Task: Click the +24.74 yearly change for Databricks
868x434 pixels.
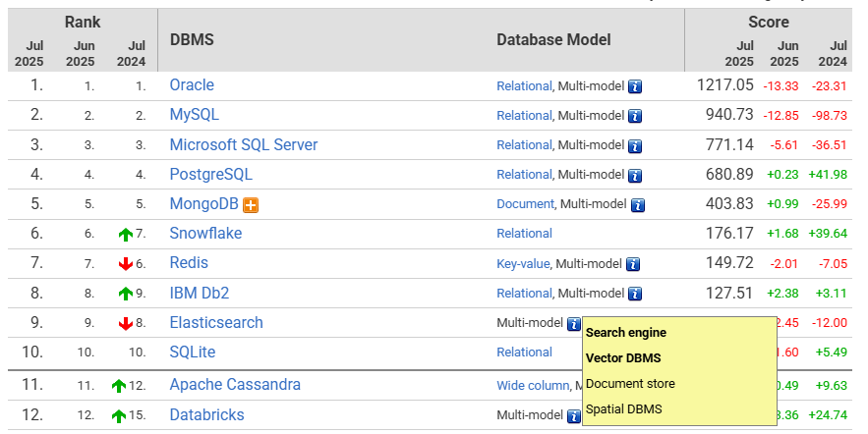Action: pos(828,415)
